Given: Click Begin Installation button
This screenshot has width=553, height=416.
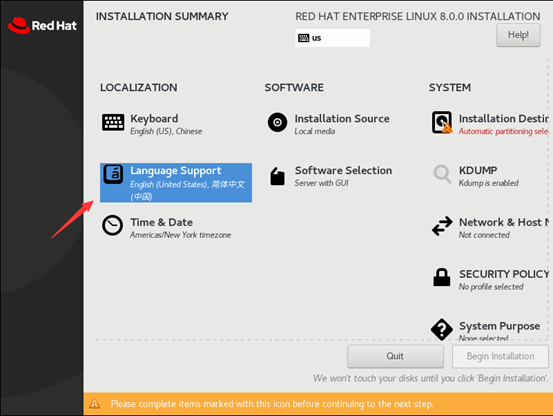Looking at the screenshot, I should point(500,356).
